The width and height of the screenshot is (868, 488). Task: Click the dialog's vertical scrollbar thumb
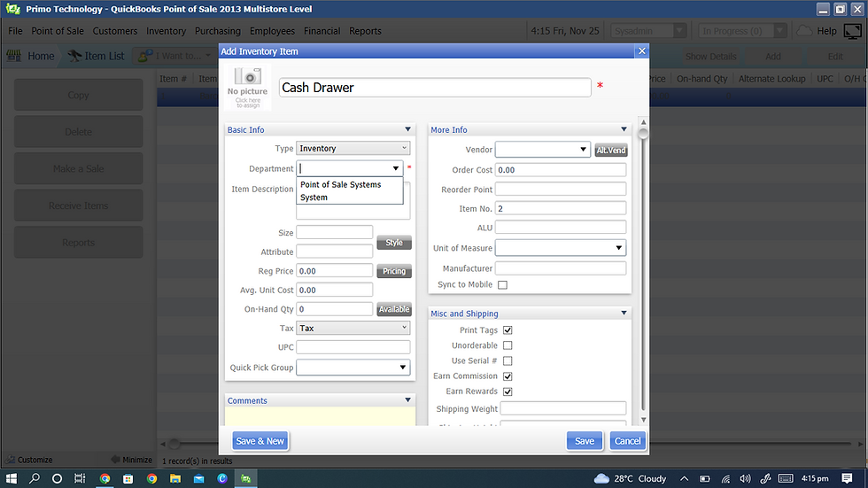pyautogui.click(x=643, y=134)
